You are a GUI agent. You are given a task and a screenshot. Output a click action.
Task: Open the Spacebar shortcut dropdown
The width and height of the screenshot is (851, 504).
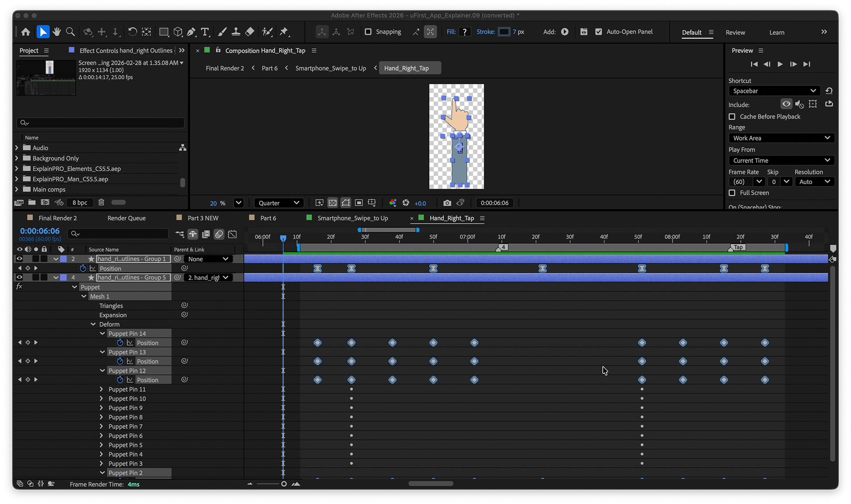[x=774, y=91]
